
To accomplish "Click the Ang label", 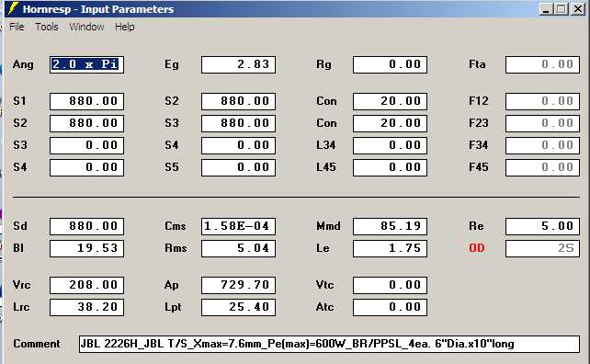I will [23, 64].
